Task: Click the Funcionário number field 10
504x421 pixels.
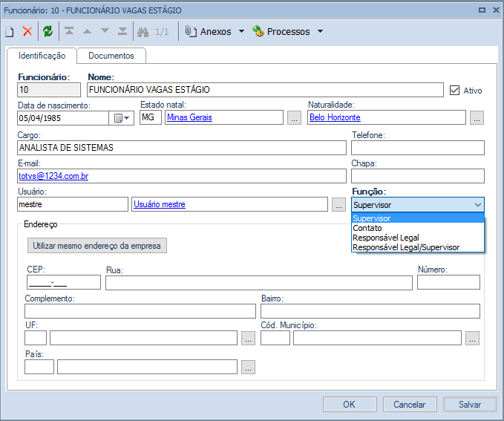Action: click(x=49, y=90)
